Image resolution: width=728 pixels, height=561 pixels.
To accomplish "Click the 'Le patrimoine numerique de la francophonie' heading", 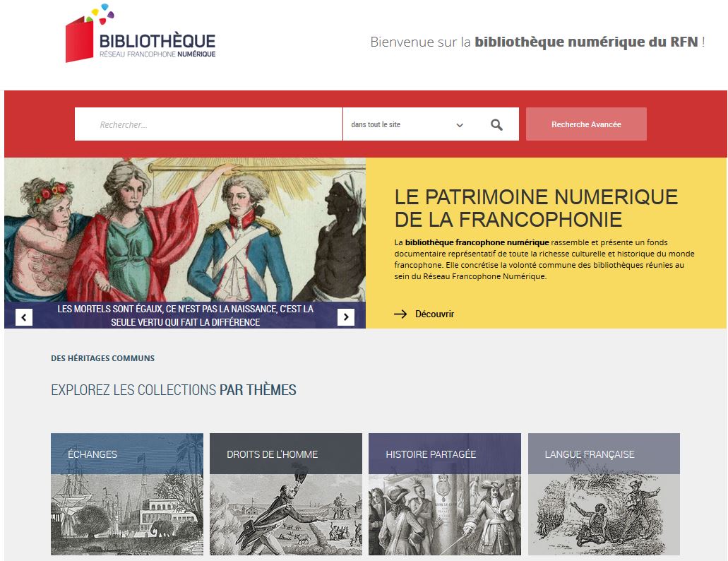I will pos(536,207).
